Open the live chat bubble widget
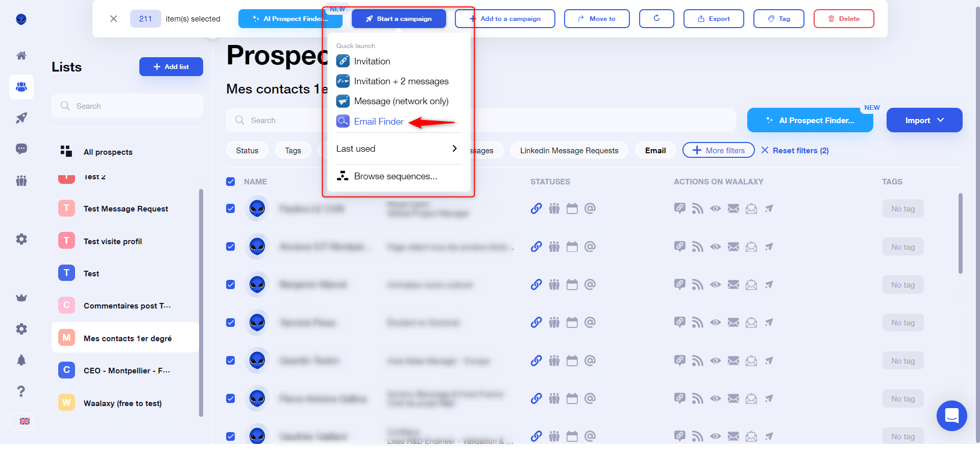The image size is (980, 450). pos(952,416)
